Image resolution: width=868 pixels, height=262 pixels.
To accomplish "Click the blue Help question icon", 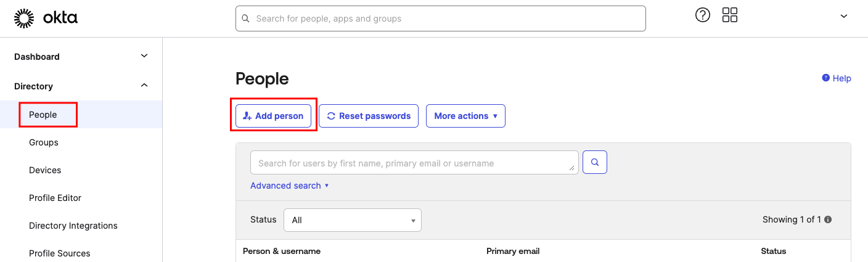I will (x=826, y=78).
